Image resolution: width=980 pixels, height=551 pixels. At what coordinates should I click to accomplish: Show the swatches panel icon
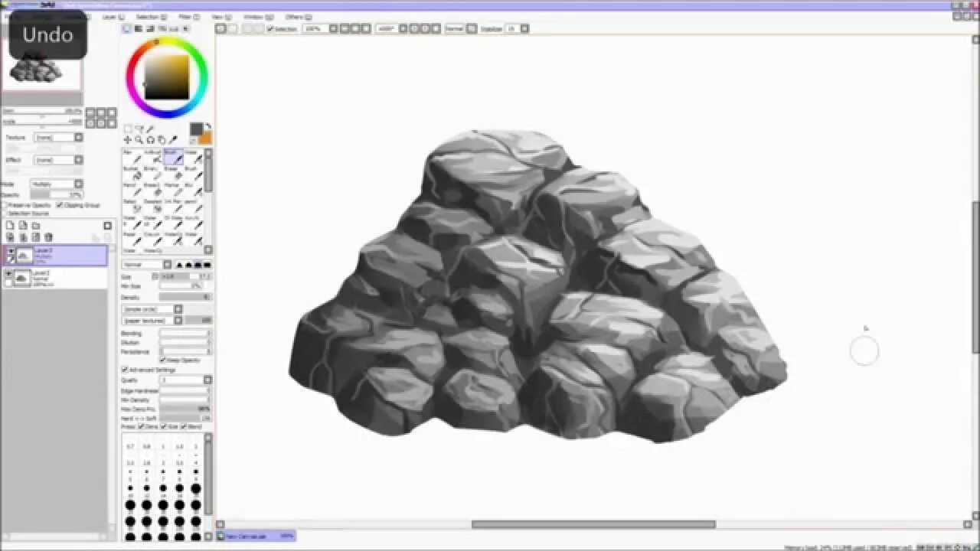pyautogui.click(x=174, y=28)
